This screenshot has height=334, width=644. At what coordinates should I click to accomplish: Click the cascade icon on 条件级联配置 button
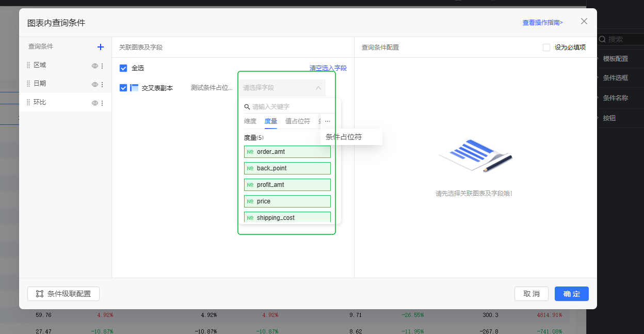[40, 294]
